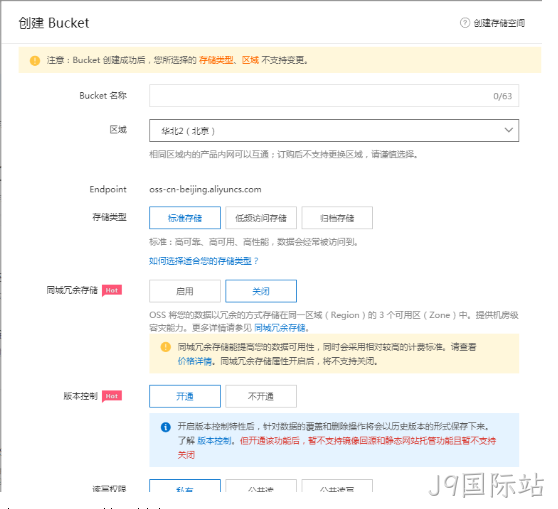Click the highlighted 存储类型 text in top notice
The image size is (558, 509).
pos(216,60)
